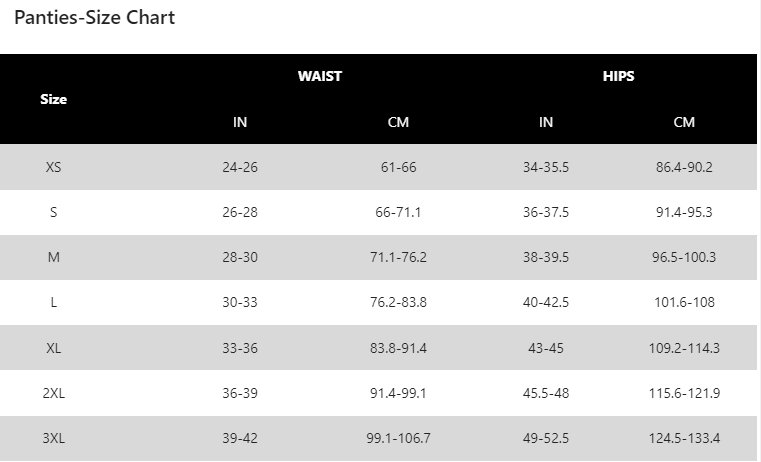The image size is (761, 462).
Task: Click waist centimeters value 66-71.1
Action: (398, 212)
